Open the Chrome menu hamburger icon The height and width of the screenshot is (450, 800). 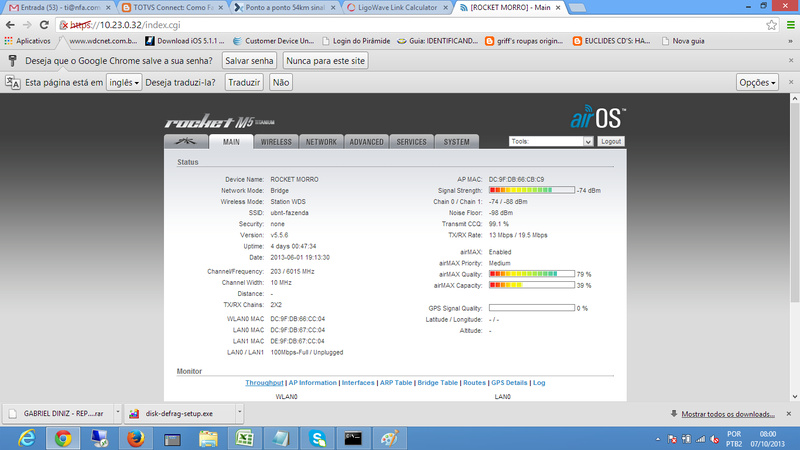point(791,25)
